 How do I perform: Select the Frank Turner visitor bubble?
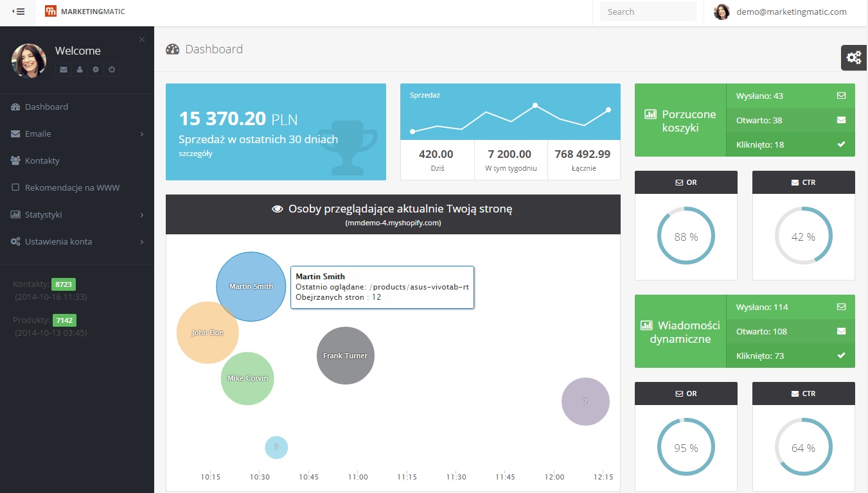pos(346,356)
